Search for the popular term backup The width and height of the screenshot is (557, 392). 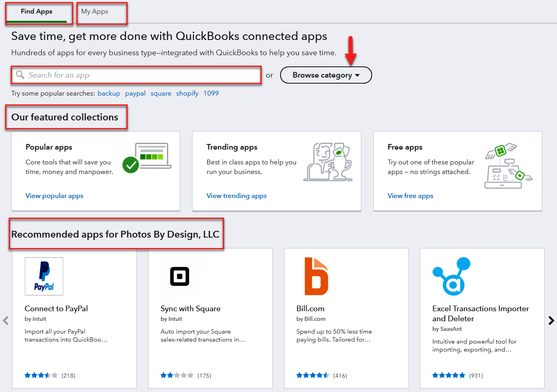coord(109,93)
